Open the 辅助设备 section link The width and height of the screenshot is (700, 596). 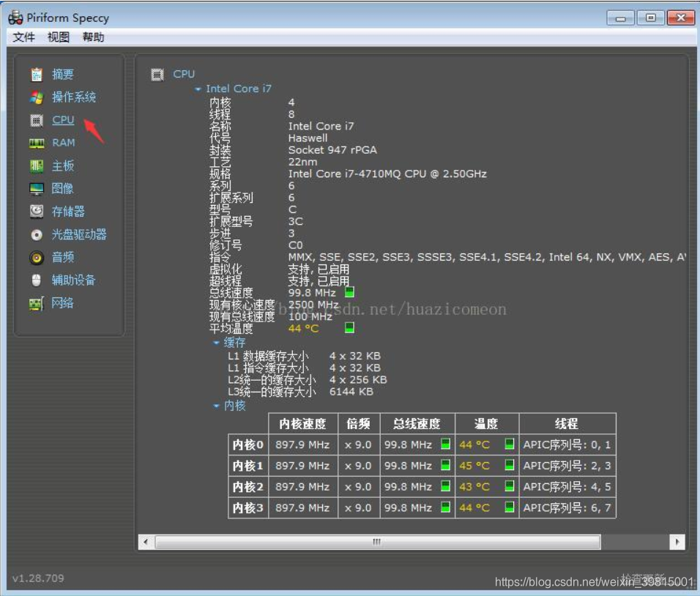[74, 280]
